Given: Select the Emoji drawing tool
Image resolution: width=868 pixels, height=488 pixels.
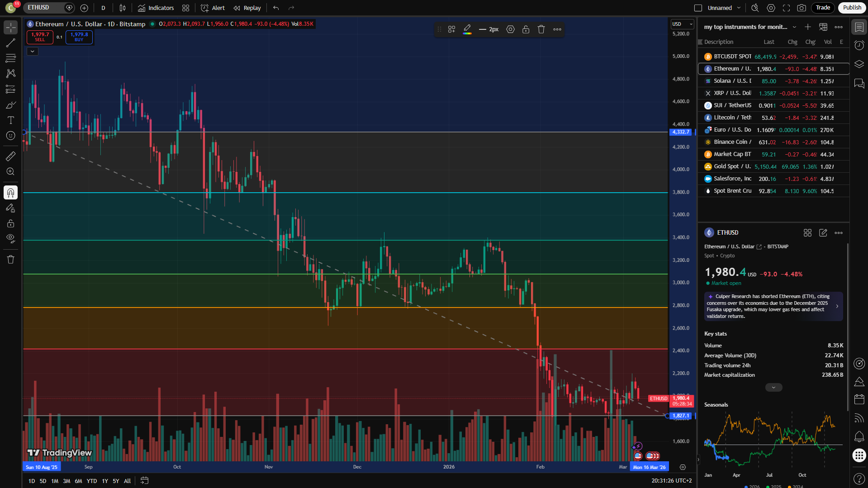Looking at the screenshot, I should (x=10, y=135).
